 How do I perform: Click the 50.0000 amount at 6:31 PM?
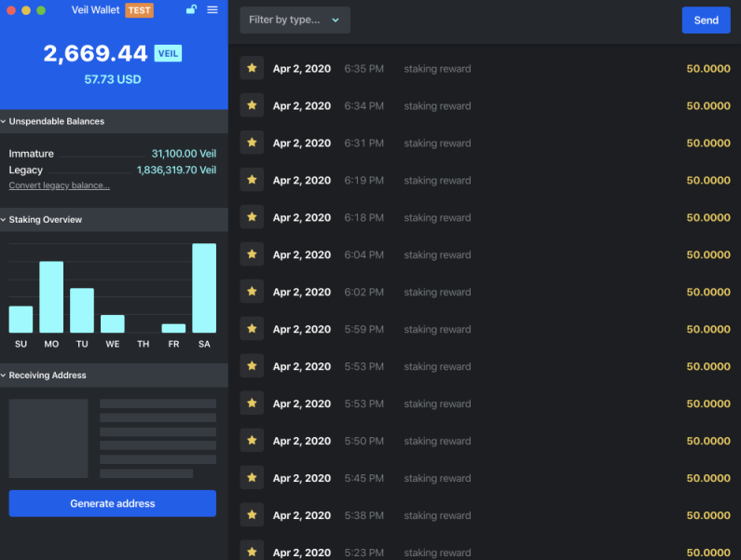click(x=708, y=143)
